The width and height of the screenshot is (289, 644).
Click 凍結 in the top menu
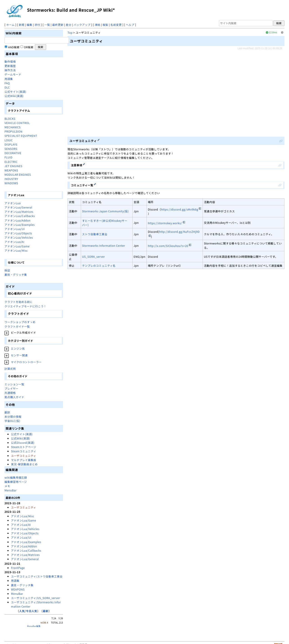[x=97, y=25]
